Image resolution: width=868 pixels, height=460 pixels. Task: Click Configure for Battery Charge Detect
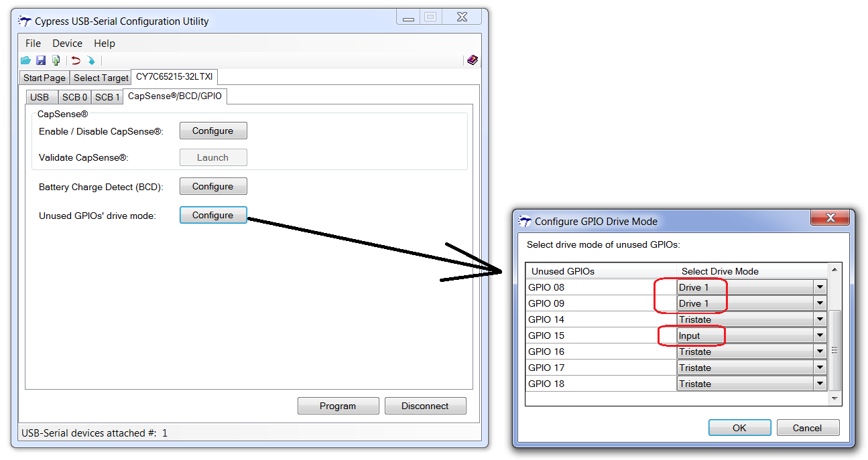tap(213, 186)
